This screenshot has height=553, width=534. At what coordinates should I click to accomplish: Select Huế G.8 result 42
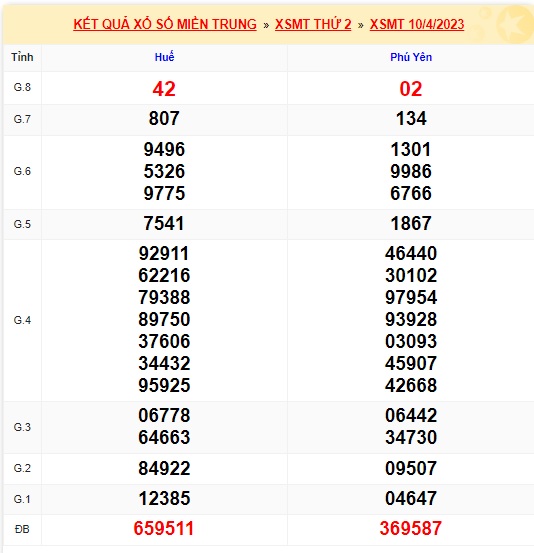coord(164,89)
